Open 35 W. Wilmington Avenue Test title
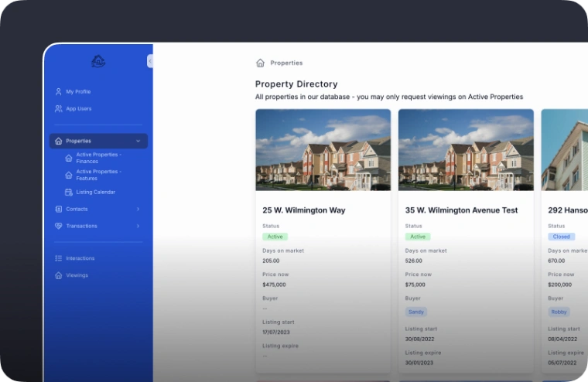This screenshot has height=382, width=588. point(461,210)
